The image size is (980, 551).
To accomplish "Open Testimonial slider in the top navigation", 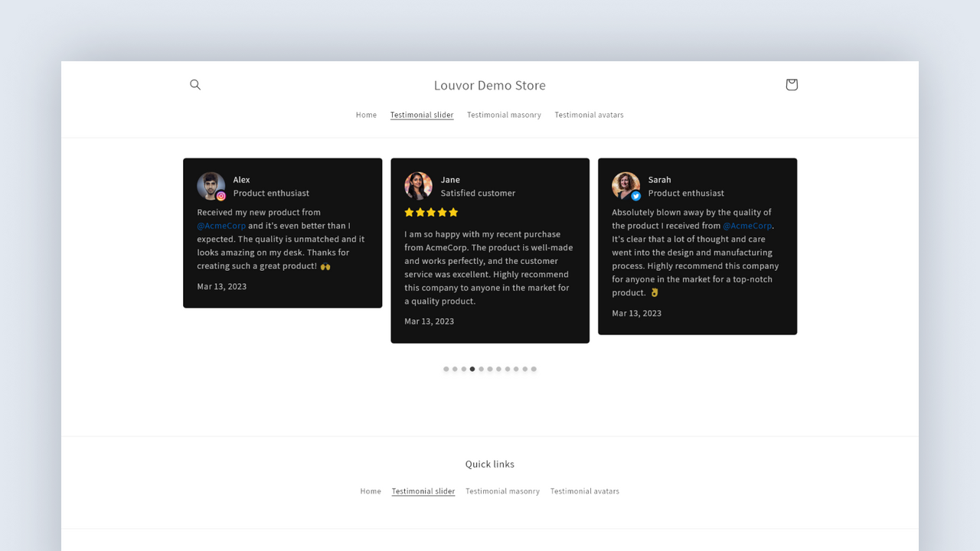I will click(x=422, y=115).
